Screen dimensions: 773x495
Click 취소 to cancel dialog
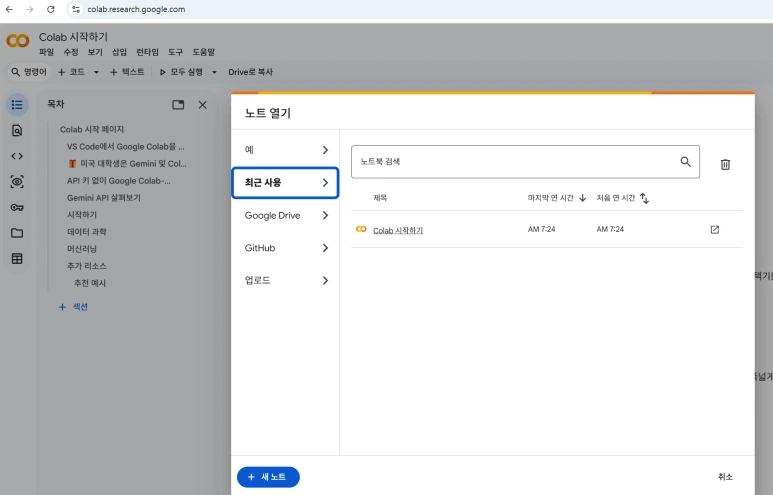click(725, 477)
